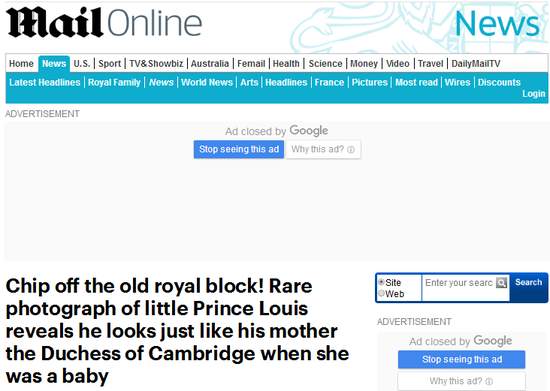Image resolution: width=550 pixels, height=391 pixels.
Task: Click the MailOnline logo
Action: click(104, 22)
